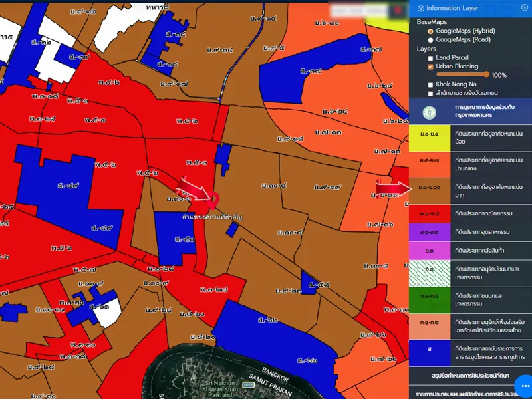Open the blue three-dots floating menu
The image size is (532, 399).
pos(523,385)
